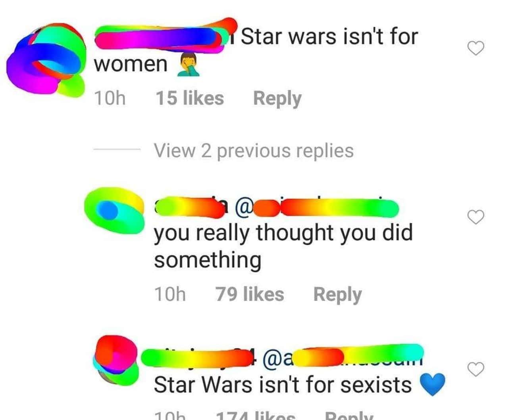This screenshot has width=516, height=420.
Task: Show who gave 79 likes
Action: pyautogui.click(x=250, y=294)
